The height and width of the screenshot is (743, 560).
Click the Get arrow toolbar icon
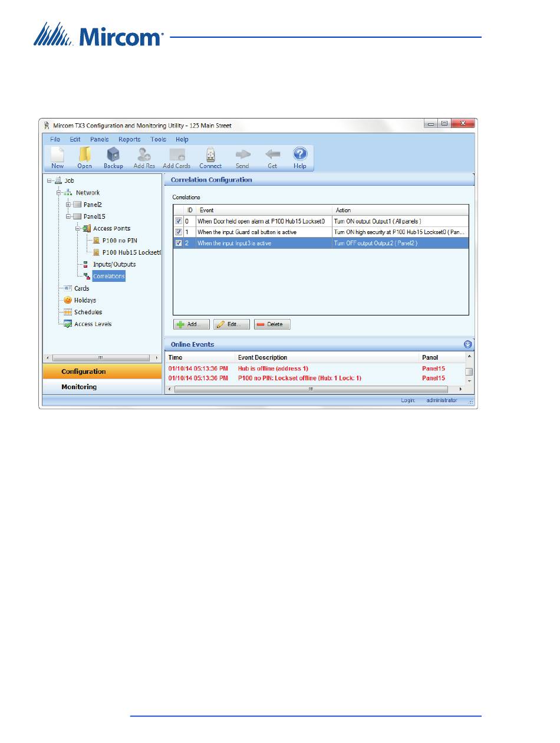[x=272, y=154]
